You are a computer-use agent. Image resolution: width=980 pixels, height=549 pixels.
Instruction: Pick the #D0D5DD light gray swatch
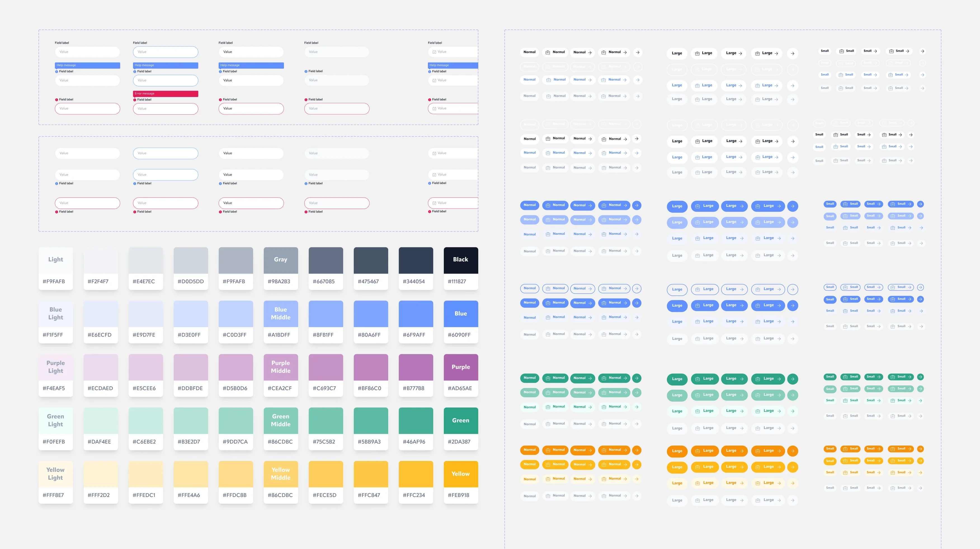coord(190,269)
